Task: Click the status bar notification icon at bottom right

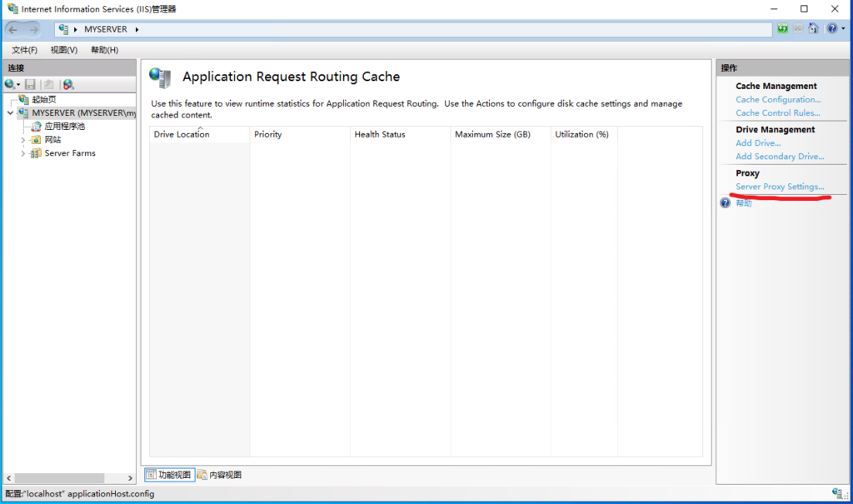Action: (x=836, y=493)
